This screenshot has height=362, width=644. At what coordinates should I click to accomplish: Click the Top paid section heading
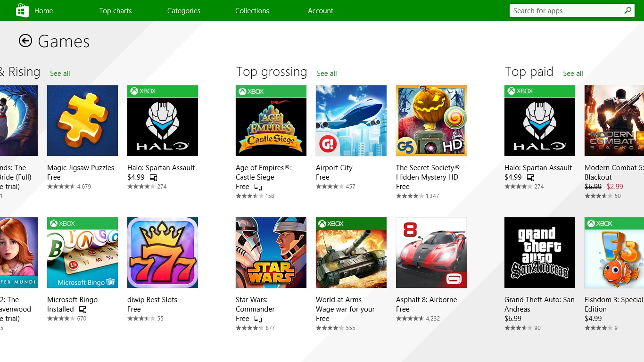tap(529, 72)
